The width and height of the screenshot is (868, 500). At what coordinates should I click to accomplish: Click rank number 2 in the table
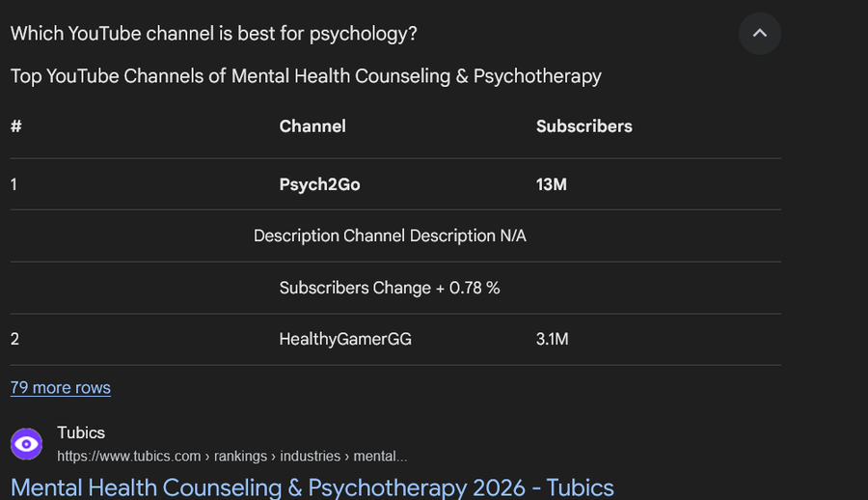point(14,339)
